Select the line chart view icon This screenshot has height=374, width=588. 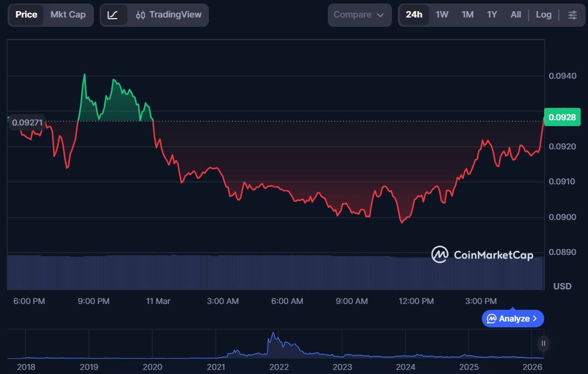coord(113,15)
